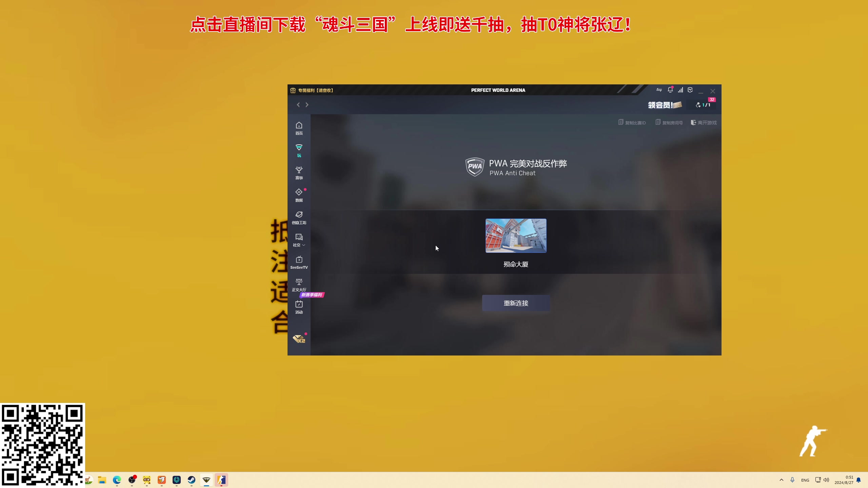868x488 pixels.
Task: Open SeeSeeTV from the sidebar
Action: [x=299, y=263]
